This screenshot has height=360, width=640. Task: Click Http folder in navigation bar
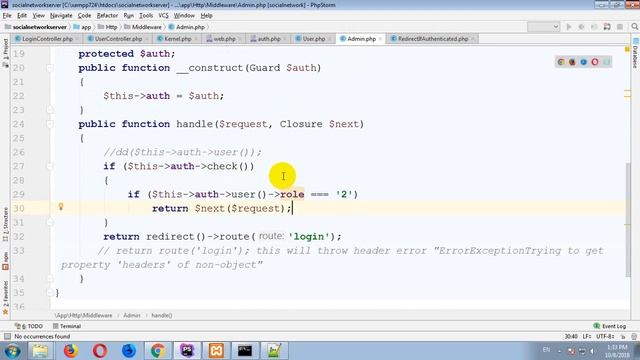pyautogui.click(x=107, y=27)
